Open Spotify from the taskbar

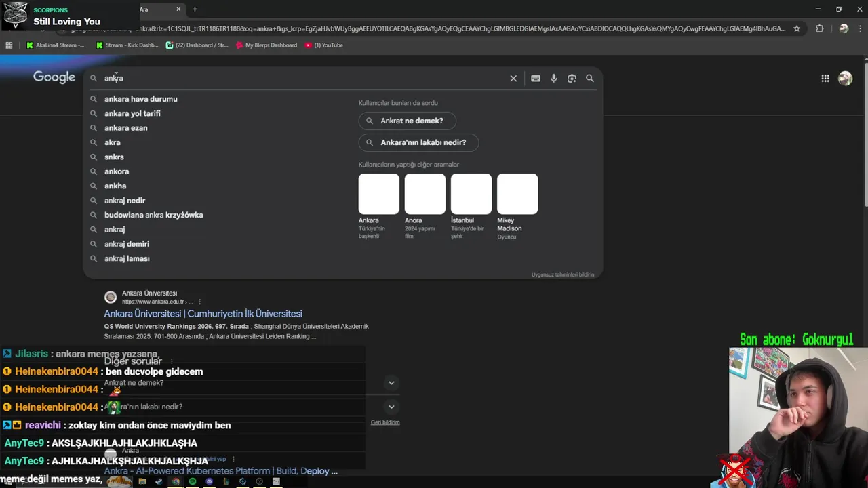click(x=193, y=481)
